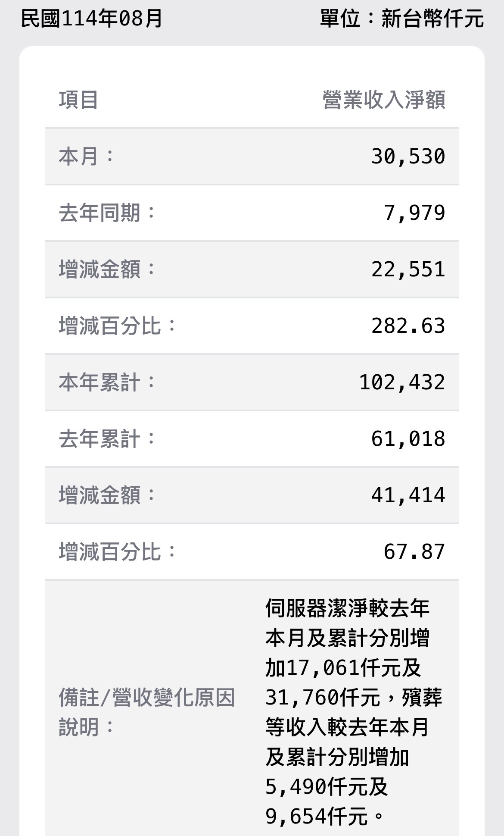The height and width of the screenshot is (836, 504).
Task: Click 增減金額 label beside 22,551
Action: [107, 269]
